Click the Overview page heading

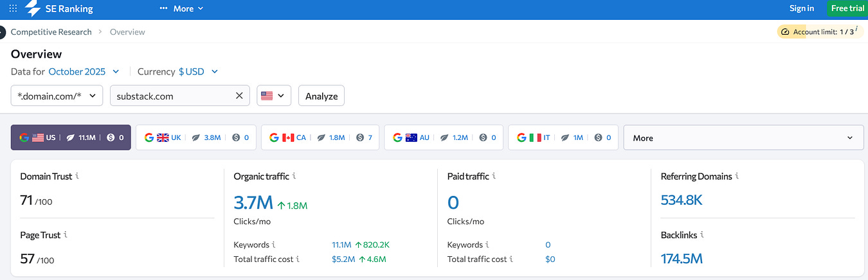(x=37, y=54)
